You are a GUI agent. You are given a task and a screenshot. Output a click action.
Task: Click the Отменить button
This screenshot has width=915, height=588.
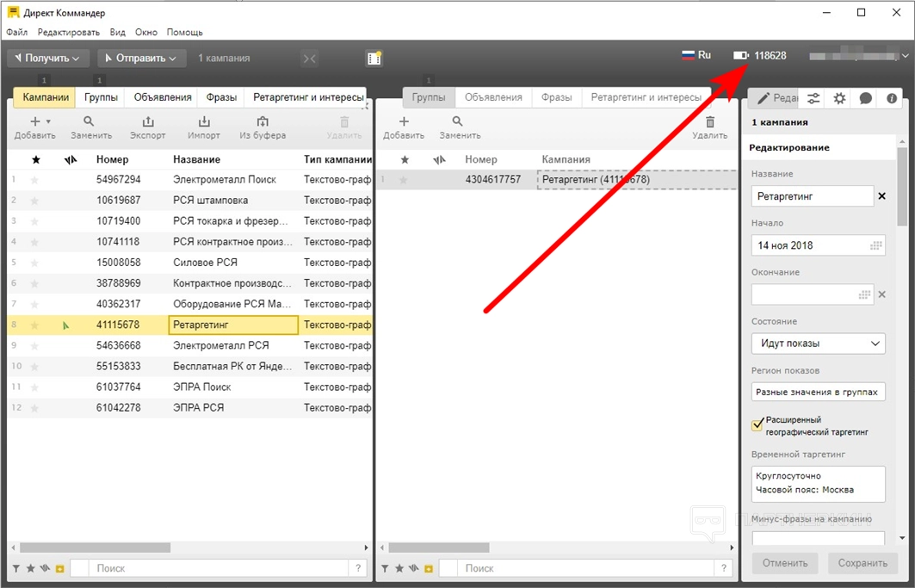[785, 563]
